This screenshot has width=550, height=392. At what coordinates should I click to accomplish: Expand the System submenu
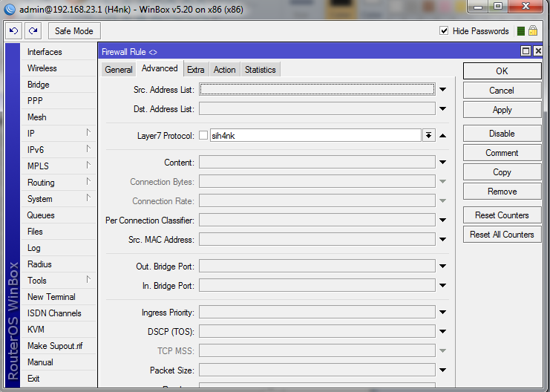pos(58,199)
